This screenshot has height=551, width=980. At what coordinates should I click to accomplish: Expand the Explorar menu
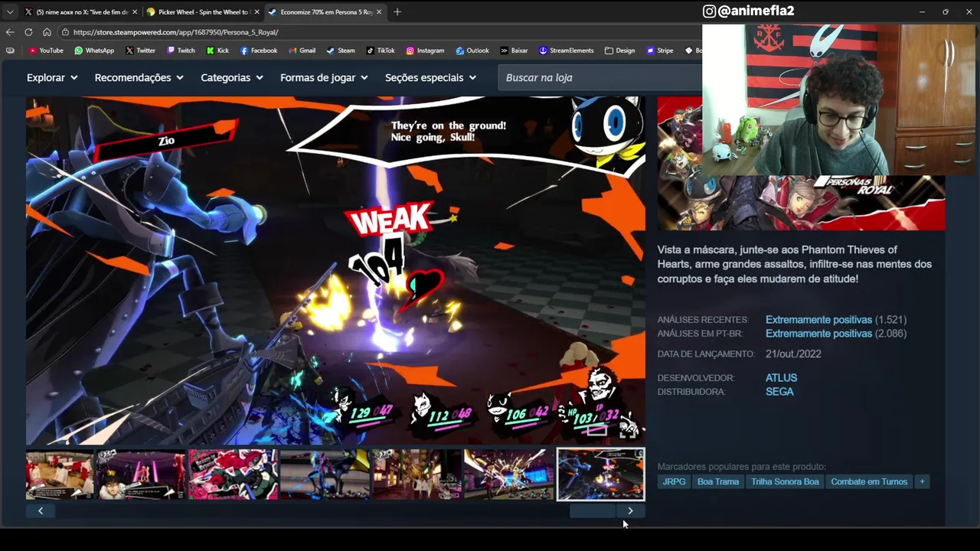[x=52, y=77]
